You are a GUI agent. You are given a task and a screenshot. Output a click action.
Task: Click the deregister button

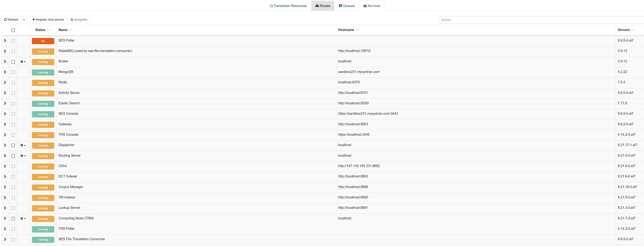79,20
